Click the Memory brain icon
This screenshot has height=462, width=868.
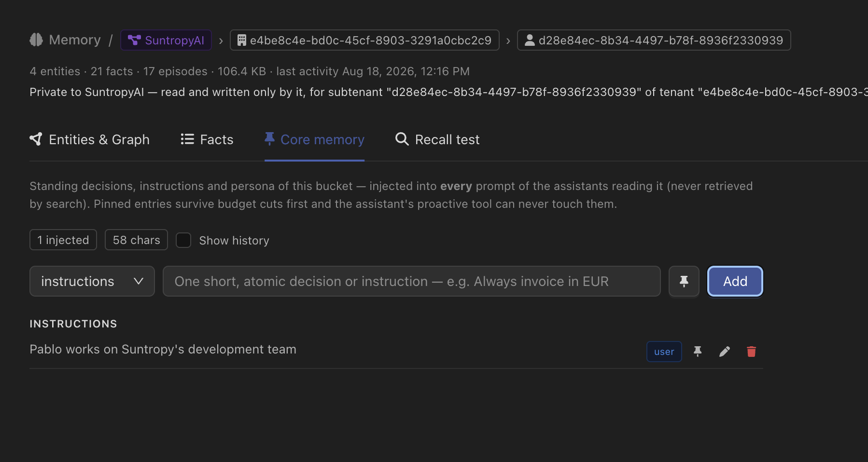(36, 40)
